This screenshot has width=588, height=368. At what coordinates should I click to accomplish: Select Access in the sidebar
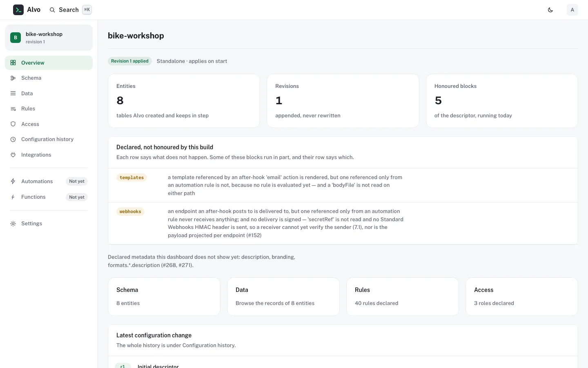[49, 124]
